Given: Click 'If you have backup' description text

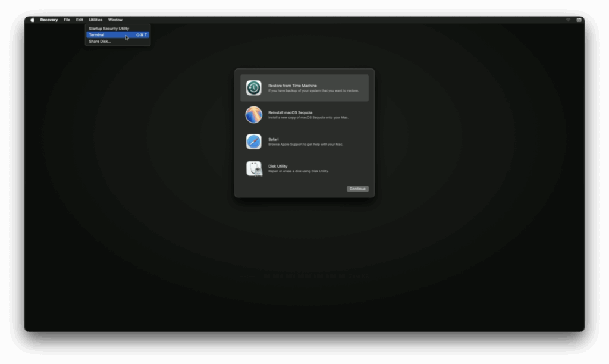Looking at the screenshot, I should coord(313,91).
